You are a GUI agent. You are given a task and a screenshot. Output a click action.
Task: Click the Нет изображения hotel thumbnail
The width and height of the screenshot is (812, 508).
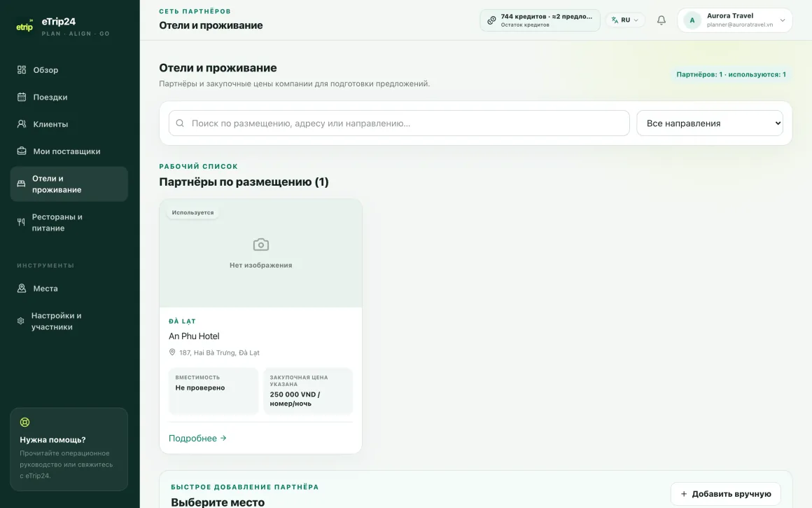tap(260, 254)
